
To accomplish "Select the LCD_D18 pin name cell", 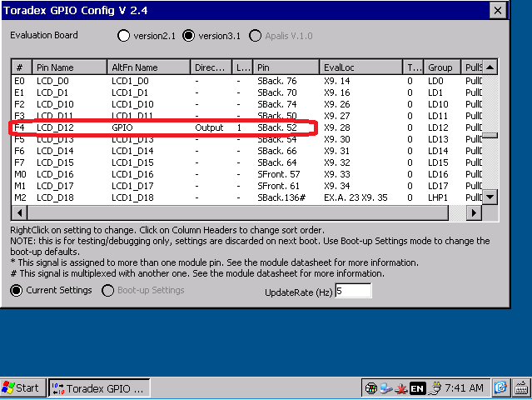I will coord(55,197).
